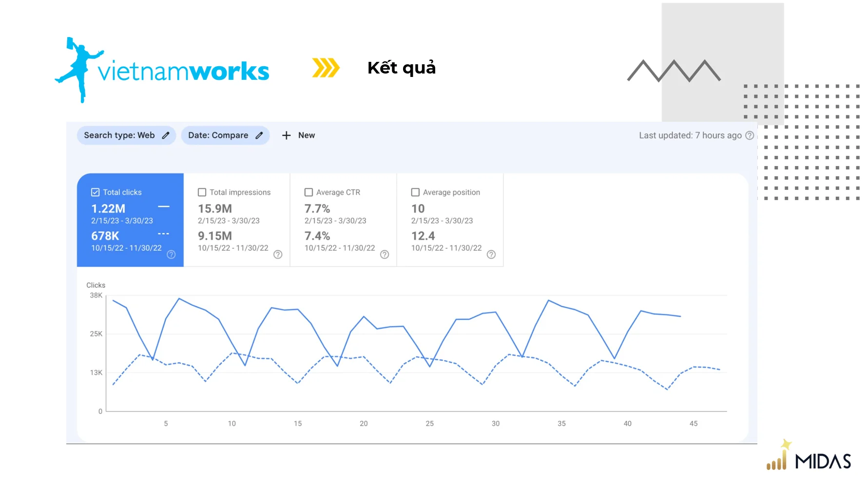Enable the Total impressions checkbox
868x486 pixels.
[202, 192]
